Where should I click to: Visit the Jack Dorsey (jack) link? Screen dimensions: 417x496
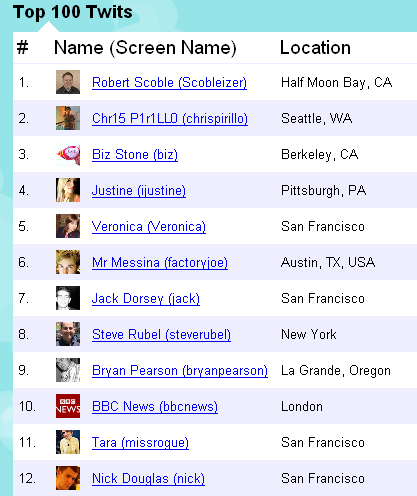tap(146, 299)
